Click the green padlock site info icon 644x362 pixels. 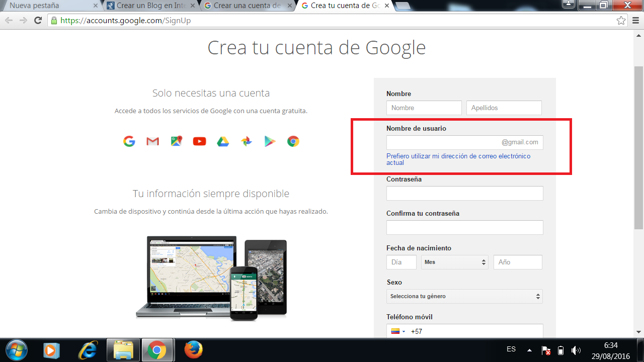tap(54, 21)
